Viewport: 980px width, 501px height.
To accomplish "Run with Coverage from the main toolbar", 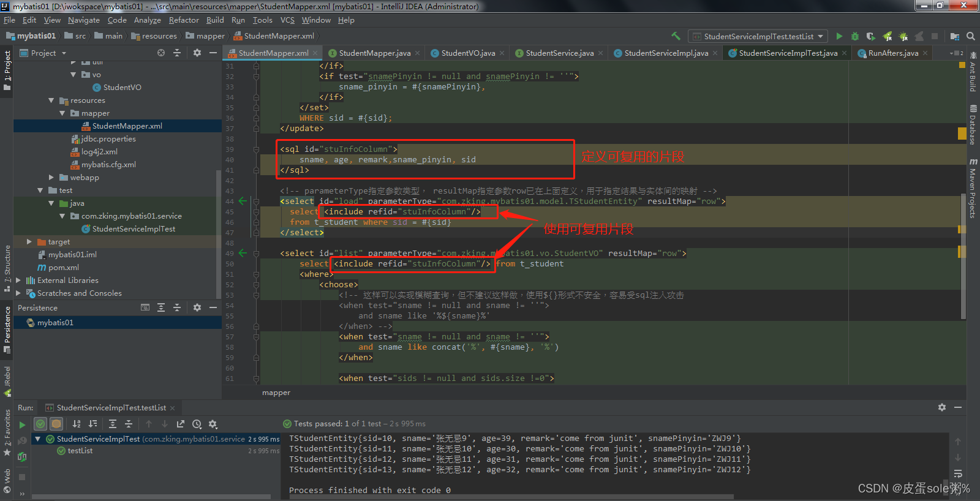I will (x=871, y=36).
